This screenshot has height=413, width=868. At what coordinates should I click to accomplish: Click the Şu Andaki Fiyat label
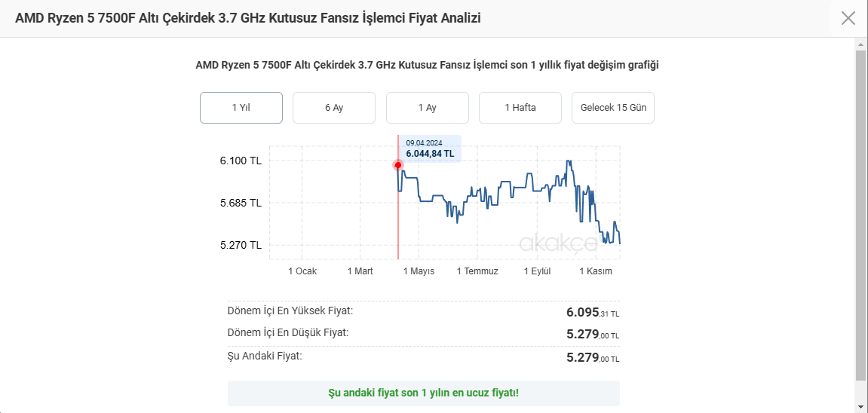coord(265,355)
